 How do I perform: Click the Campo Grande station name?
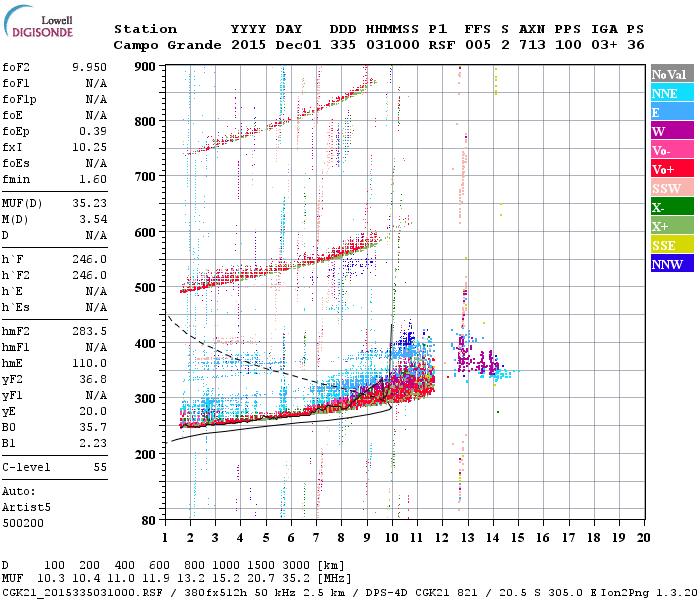coord(167,45)
